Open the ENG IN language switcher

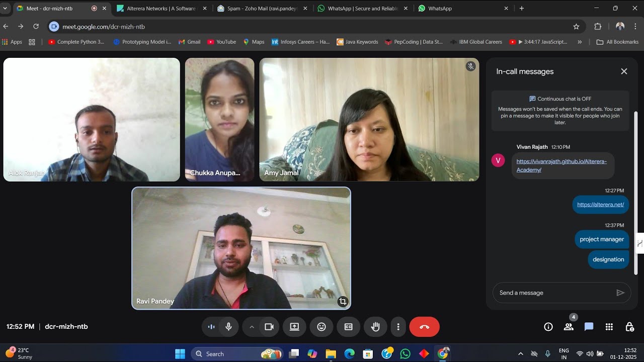[564, 353]
